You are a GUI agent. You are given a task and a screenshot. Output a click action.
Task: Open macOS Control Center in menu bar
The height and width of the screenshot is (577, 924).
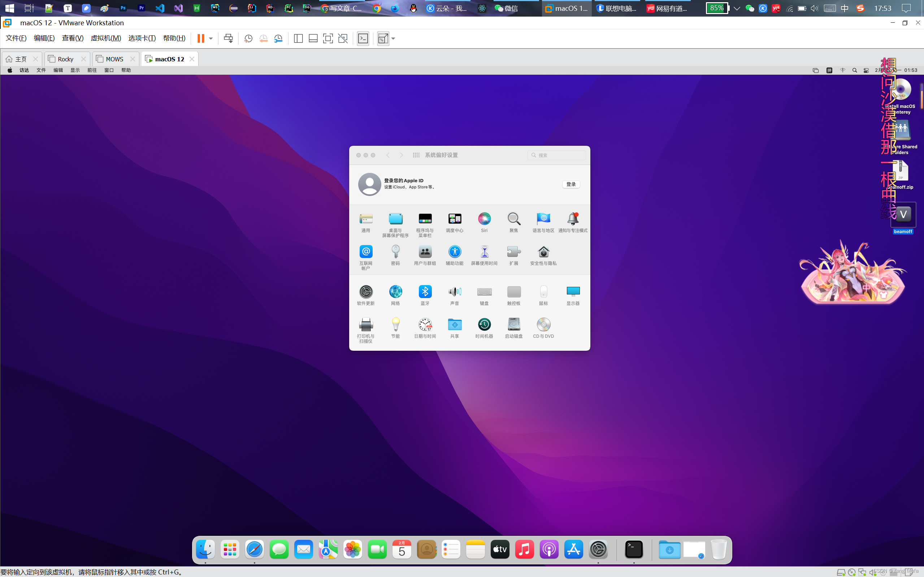coord(866,70)
